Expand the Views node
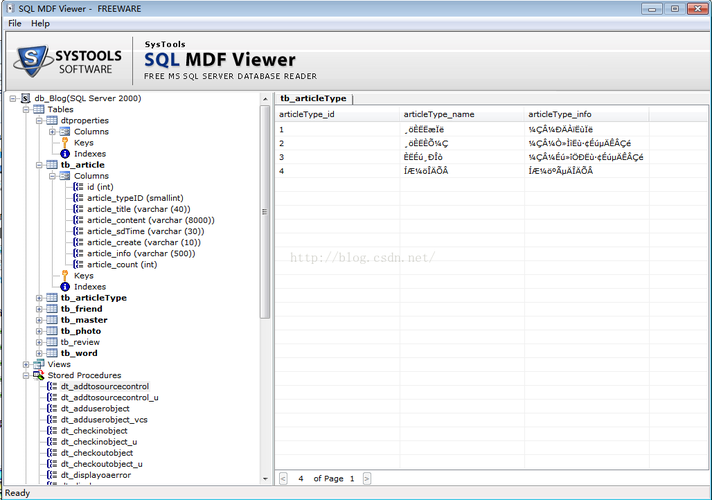 (x=26, y=364)
